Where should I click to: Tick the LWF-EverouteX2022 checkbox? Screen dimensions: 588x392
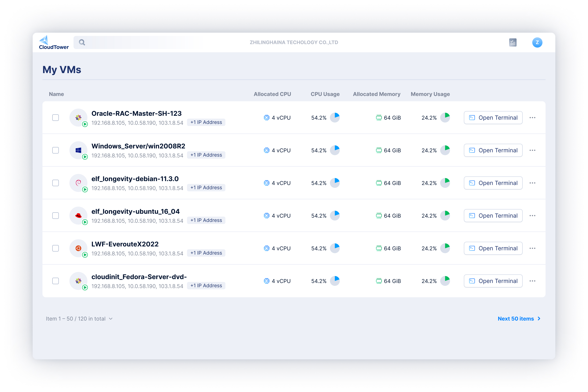coord(56,248)
